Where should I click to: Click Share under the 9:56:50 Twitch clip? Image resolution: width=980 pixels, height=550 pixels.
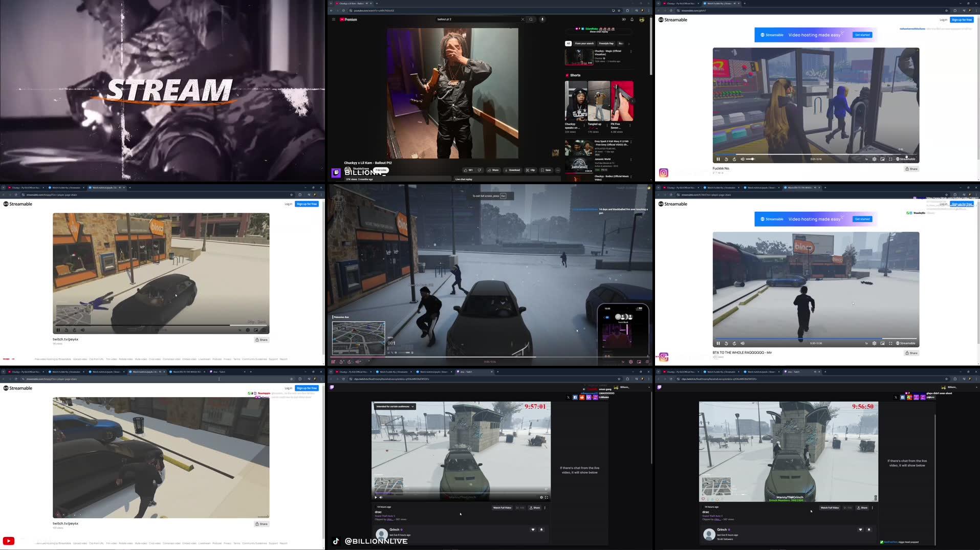[862, 508]
